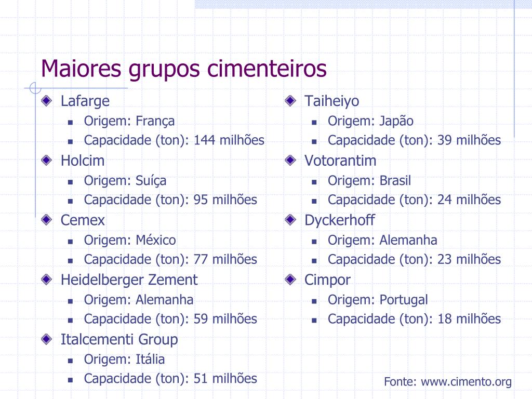Select 'Capacidade (ton): 77 milhões' text
This screenshot has width=532, height=399.
click(170, 260)
